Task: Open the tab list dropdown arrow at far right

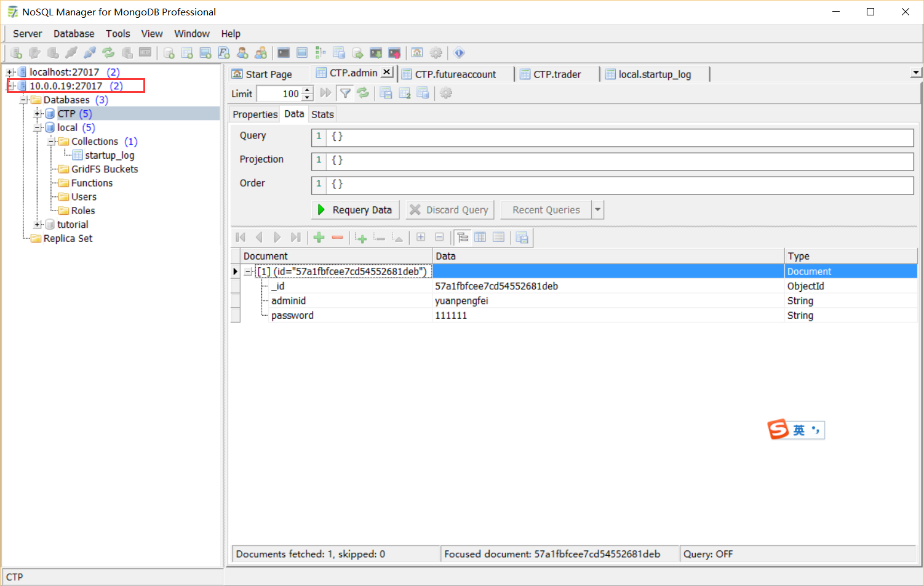Action: (x=916, y=73)
